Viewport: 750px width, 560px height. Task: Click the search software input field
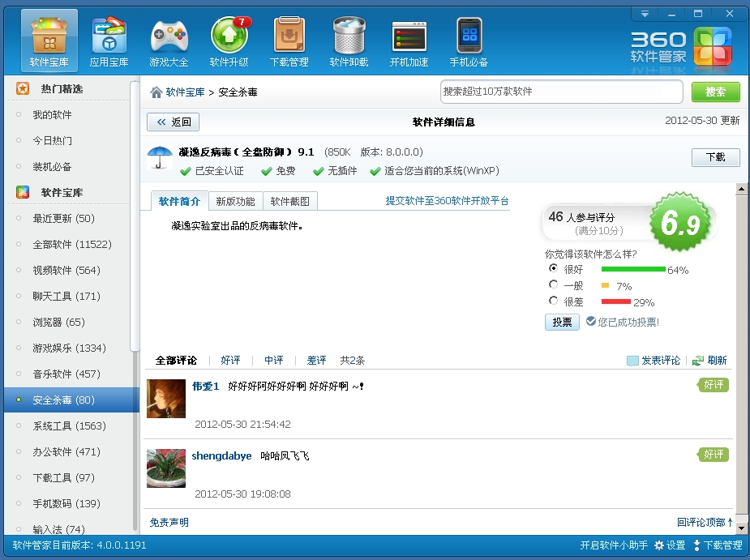coord(561,92)
